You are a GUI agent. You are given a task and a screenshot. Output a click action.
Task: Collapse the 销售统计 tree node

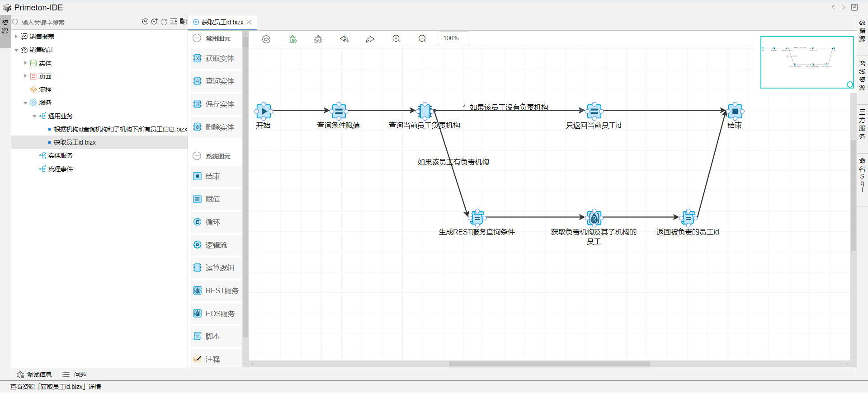tap(16, 50)
